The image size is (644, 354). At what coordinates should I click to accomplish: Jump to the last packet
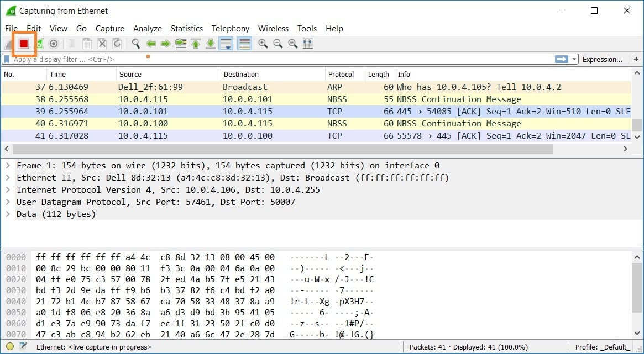(210, 43)
